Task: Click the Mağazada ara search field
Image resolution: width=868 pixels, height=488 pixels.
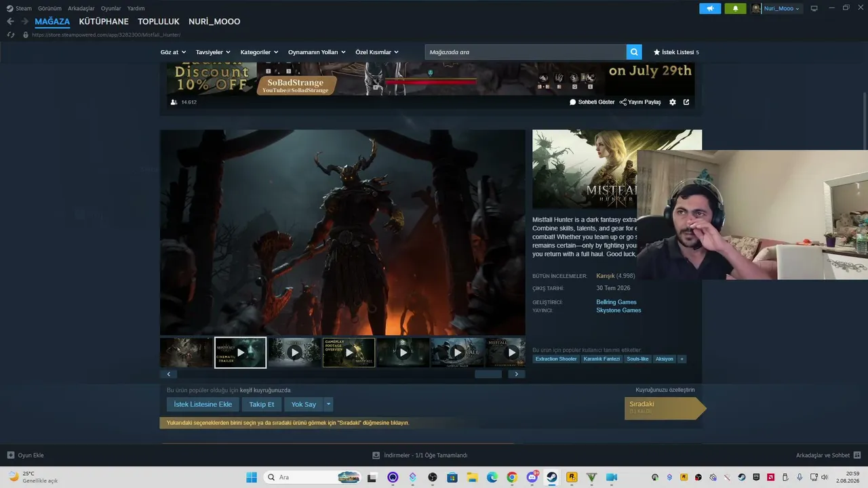Action: coord(526,52)
